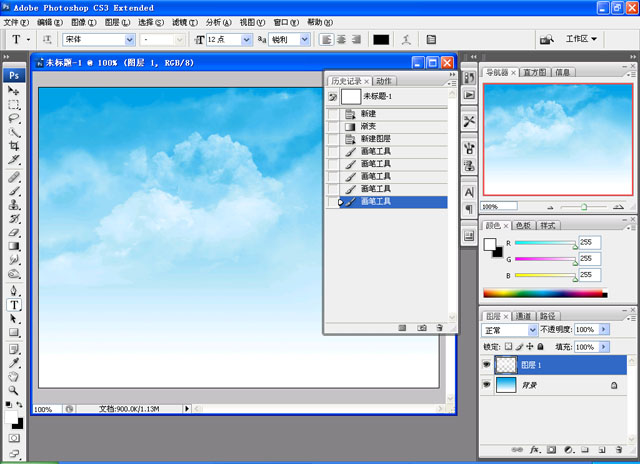Select the Healing Brush tool
Screen dimensions: 640x464
tap(13, 177)
